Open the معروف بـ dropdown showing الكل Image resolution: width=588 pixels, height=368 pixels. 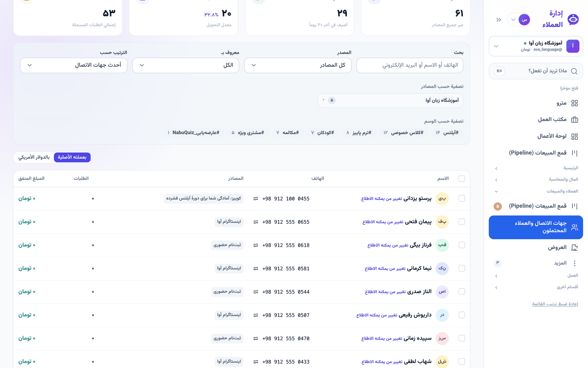(186, 65)
